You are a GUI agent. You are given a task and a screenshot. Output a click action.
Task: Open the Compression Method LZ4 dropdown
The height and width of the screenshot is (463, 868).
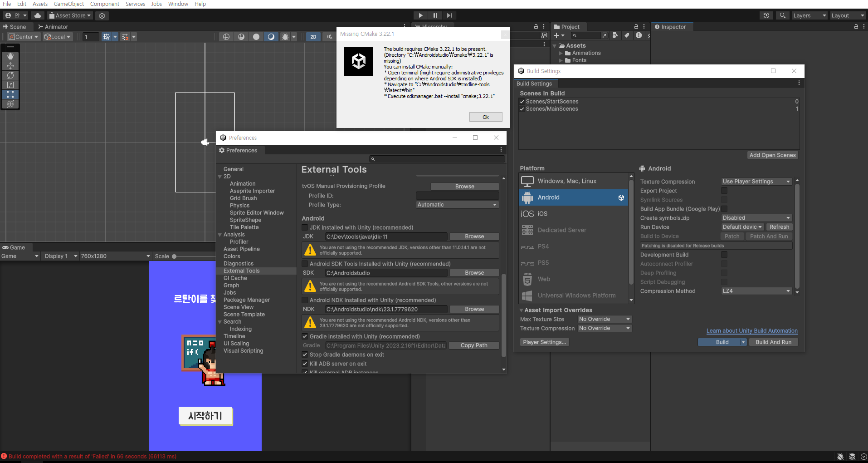tap(756, 291)
